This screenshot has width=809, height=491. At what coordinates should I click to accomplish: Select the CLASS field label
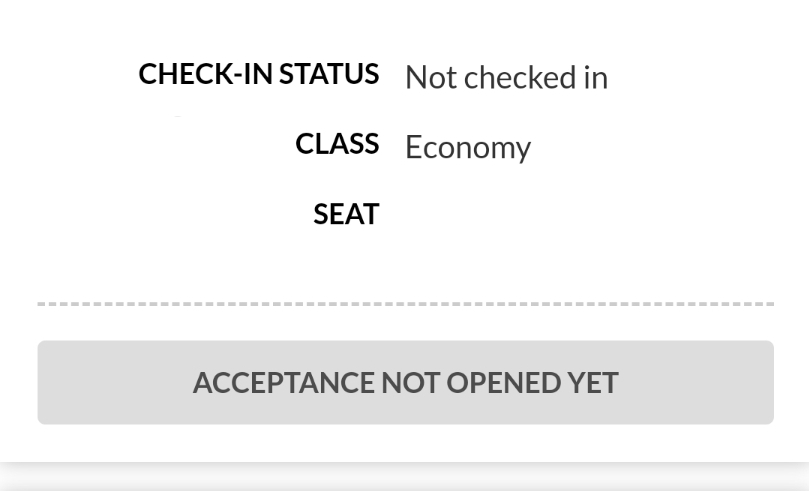[337, 143]
